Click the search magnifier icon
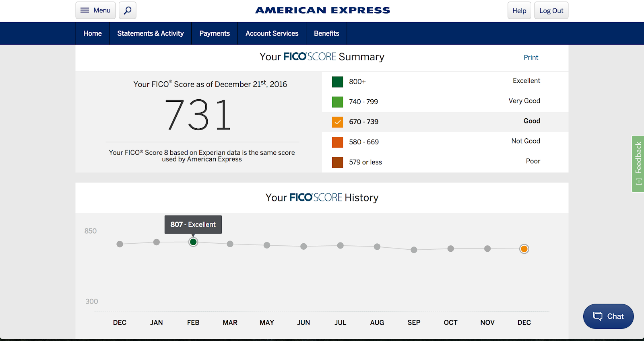Viewport: 644px width, 341px height. click(x=128, y=10)
